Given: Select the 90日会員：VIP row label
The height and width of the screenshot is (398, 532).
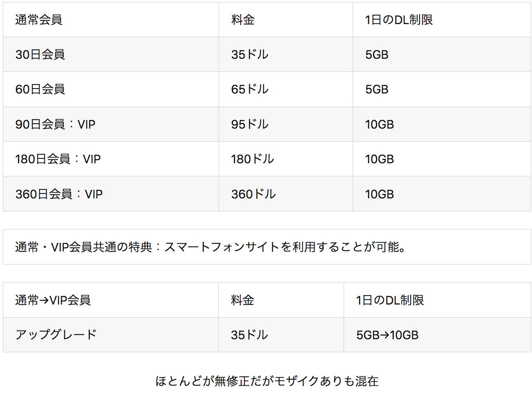Looking at the screenshot, I should click(55, 124).
